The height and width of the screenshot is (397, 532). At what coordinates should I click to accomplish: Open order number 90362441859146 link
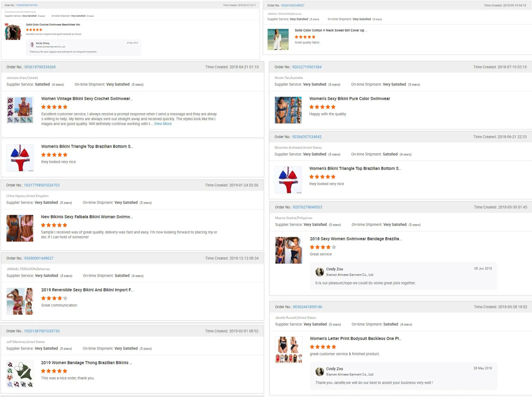pos(307,307)
